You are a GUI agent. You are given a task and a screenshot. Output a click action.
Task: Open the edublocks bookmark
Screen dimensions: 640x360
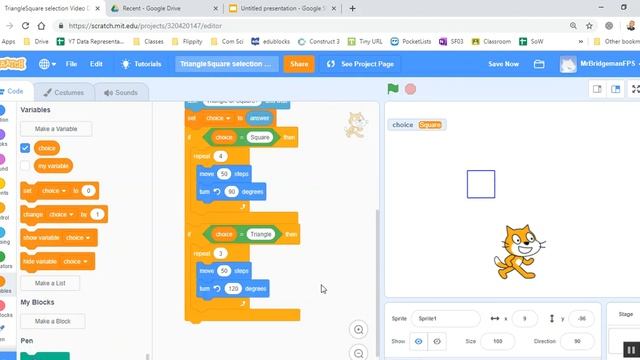tap(271, 42)
